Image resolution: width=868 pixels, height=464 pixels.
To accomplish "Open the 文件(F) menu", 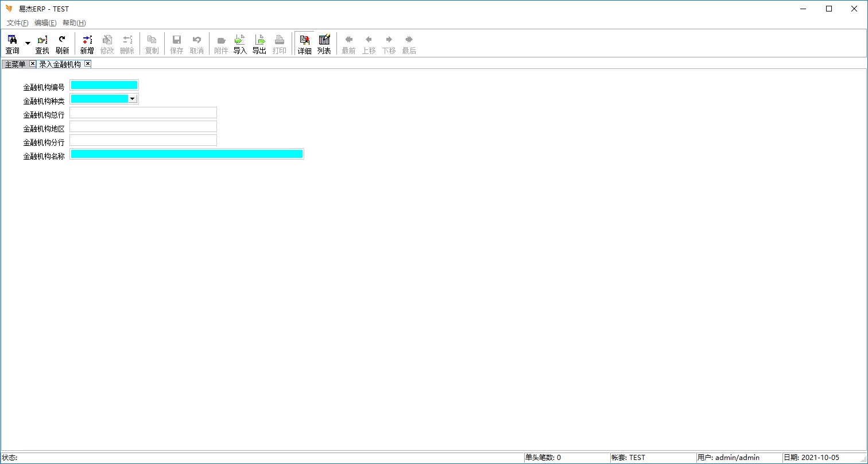I will tap(17, 23).
